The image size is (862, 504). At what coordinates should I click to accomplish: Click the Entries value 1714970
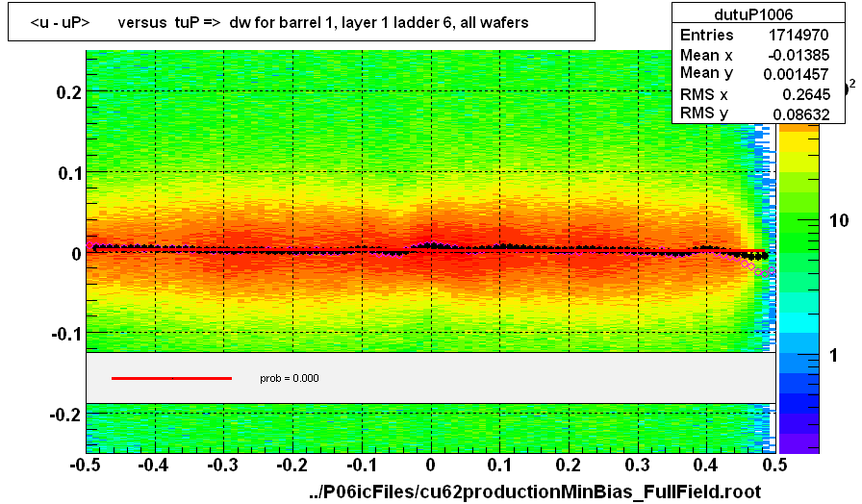coord(799,35)
